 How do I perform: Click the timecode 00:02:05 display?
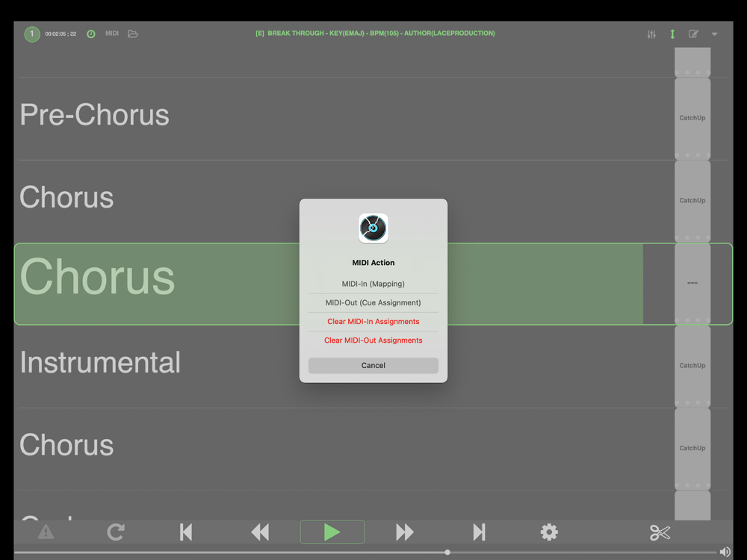point(61,34)
